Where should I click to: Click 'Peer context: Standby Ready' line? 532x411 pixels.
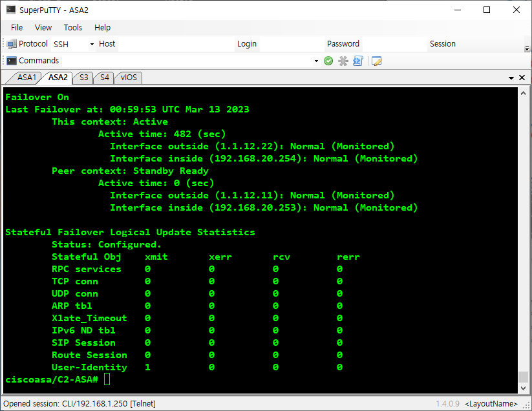point(130,171)
